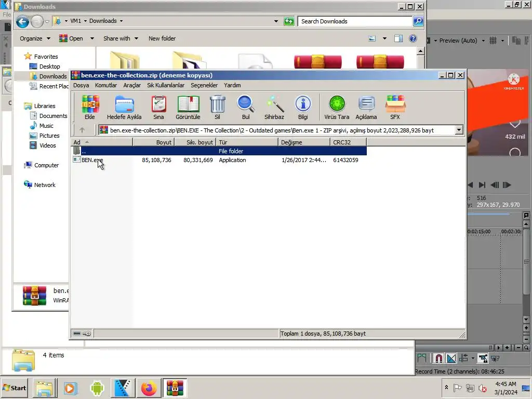Screen dimensions: 532x399
Task: Go up one folder in WinRAR
Action: pyautogui.click(x=82, y=130)
